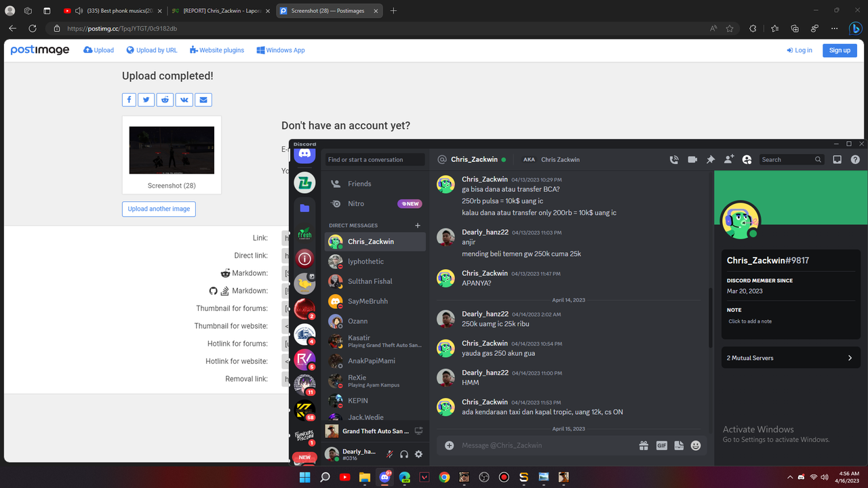Open Windows Start menu

(304, 477)
